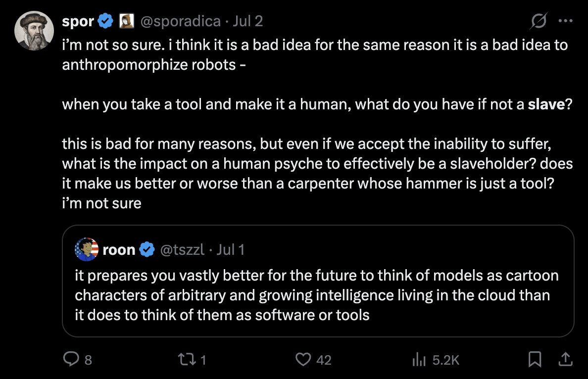
Task: Open the Jul 1 quoted tweet timestamp
Action: pyautogui.click(x=230, y=250)
